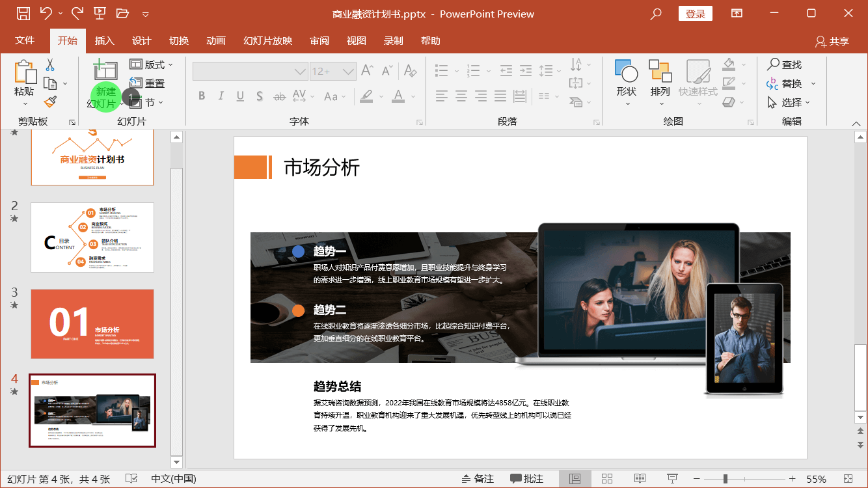Click the spell check icon in status bar
Screen dimensions: 868x488
131,479
